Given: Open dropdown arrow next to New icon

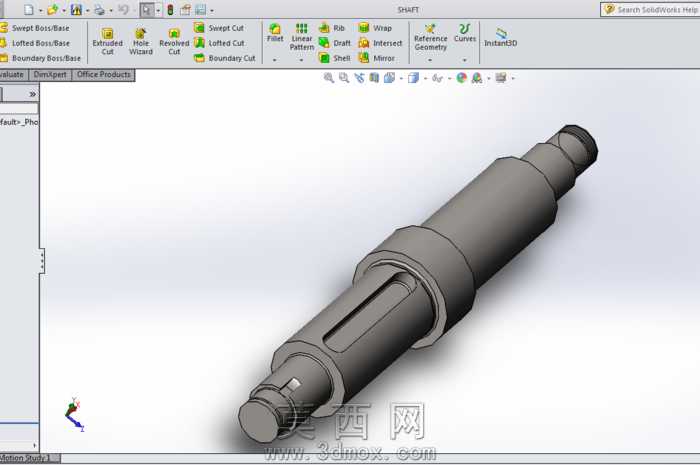Looking at the screenshot, I should point(41,10).
